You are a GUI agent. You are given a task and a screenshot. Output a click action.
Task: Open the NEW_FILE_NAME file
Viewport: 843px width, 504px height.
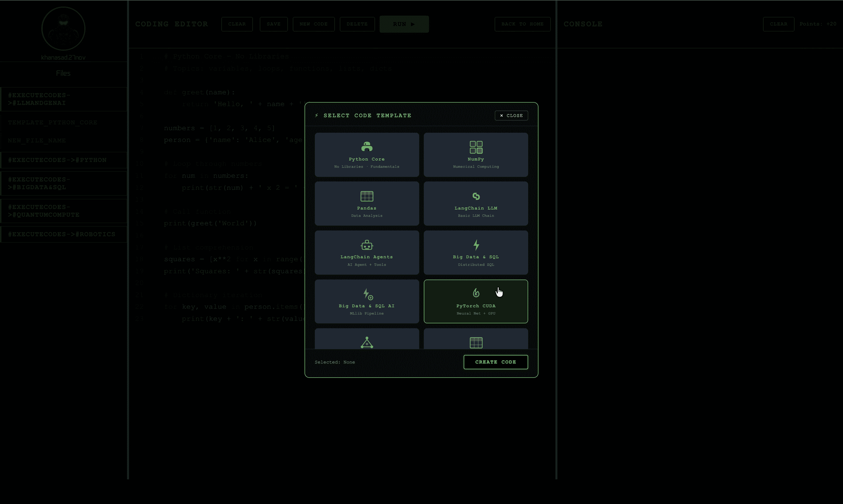click(64, 140)
